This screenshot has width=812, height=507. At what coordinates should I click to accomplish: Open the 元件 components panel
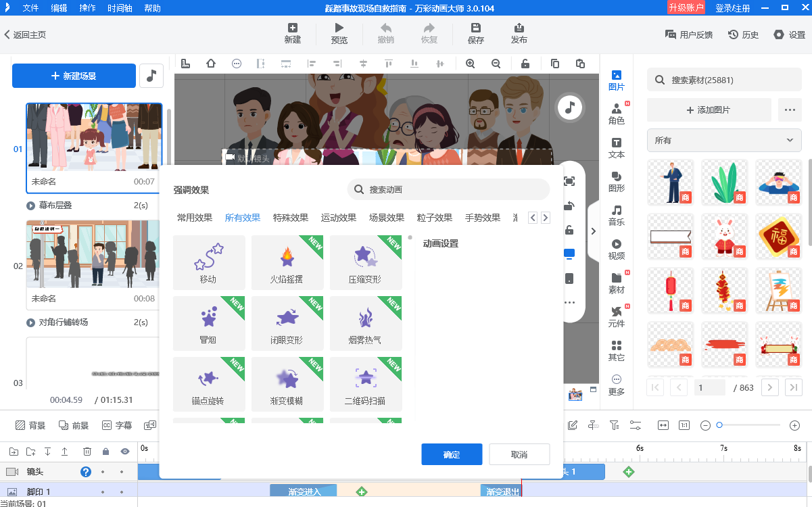pyautogui.click(x=616, y=317)
